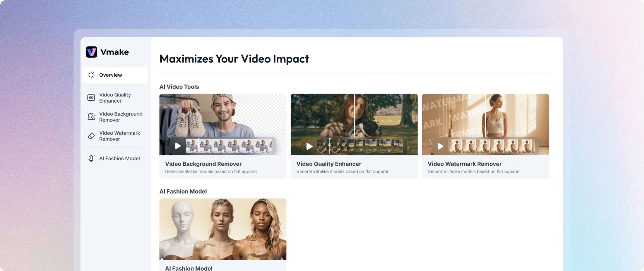Open the Video Background Remover card title
644x271 pixels.
(203, 164)
